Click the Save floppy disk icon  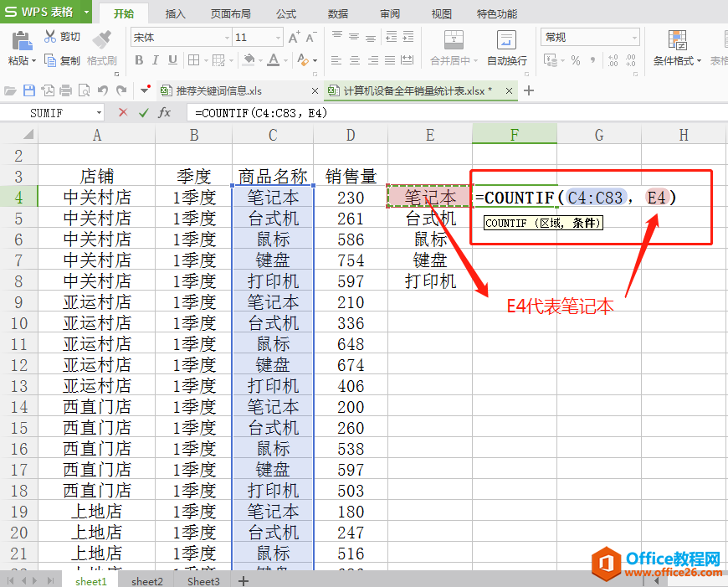point(29,90)
